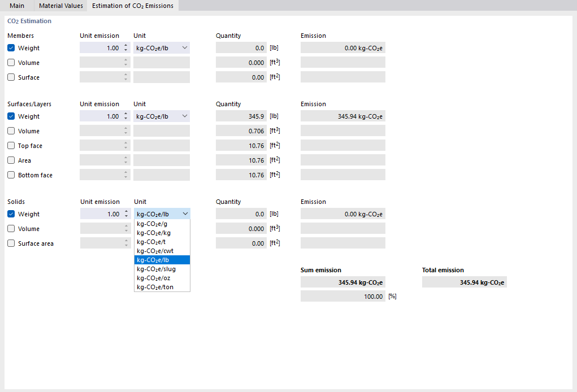
Task: Open the Material Values tab
Action: pyautogui.click(x=60, y=6)
